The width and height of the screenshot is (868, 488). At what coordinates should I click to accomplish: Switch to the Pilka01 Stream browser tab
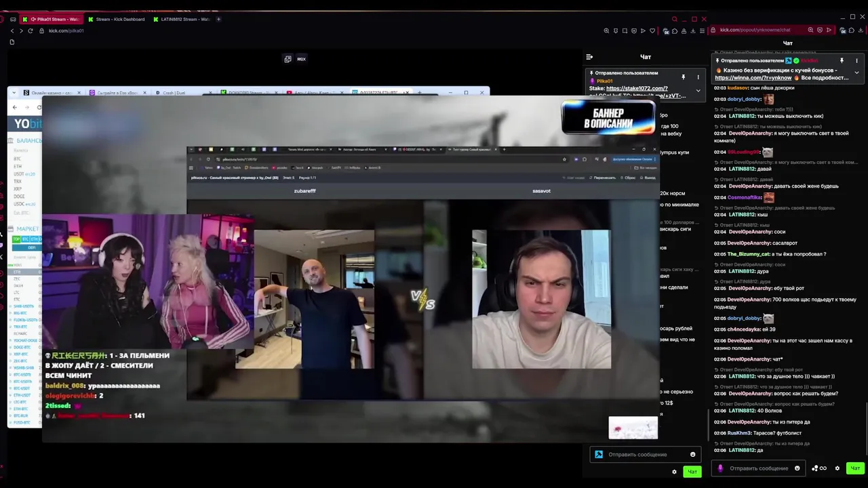(51, 19)
